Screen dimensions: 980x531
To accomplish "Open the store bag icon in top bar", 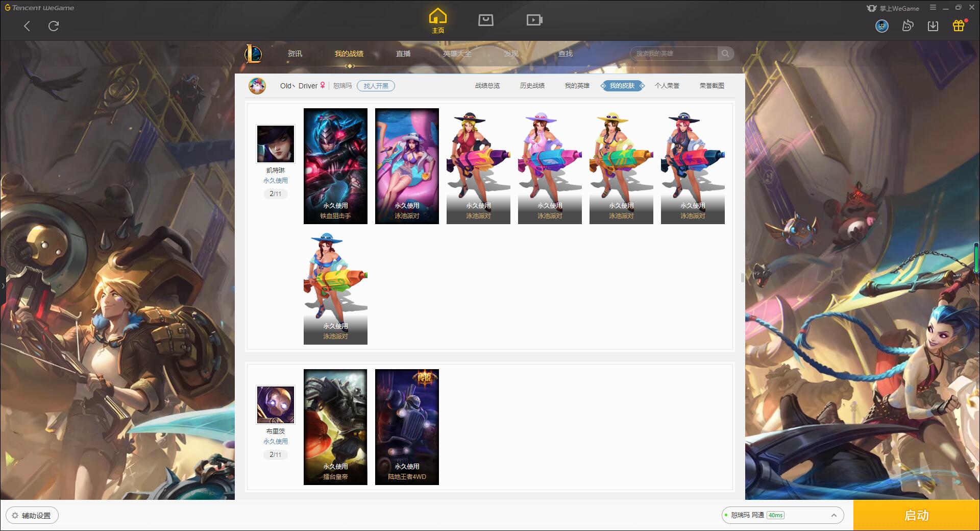I will 485,20.
